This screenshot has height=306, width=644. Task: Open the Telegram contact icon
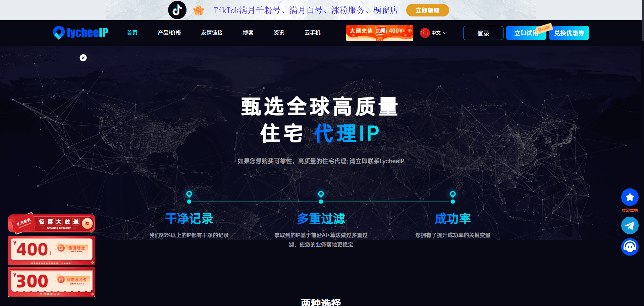630,225
